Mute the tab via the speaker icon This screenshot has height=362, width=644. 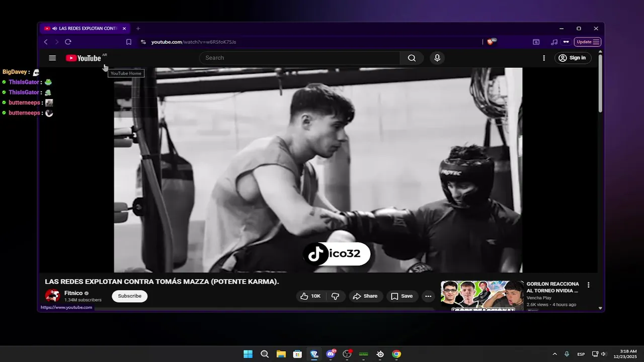click(x=54, y=29)
